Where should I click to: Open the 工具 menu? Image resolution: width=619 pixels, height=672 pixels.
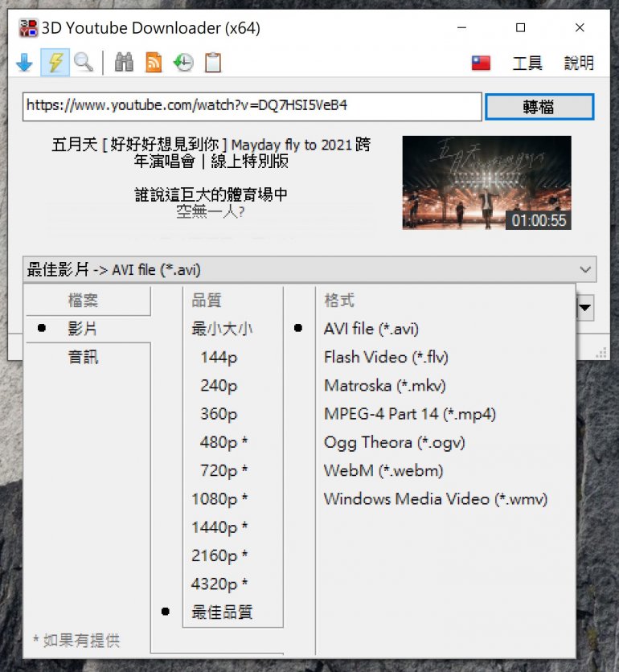click(527, 63)
